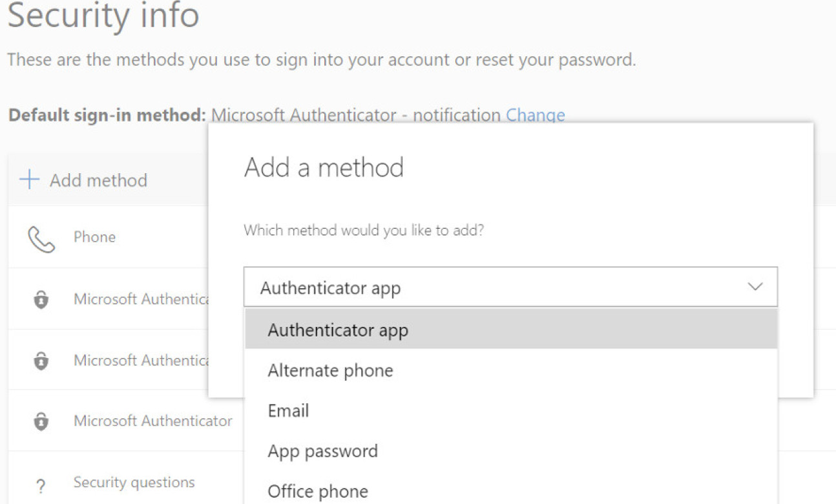Image resolution: width=836 pixels, height=504 pixels.
Task: Click the Security questions question mark icon
Action: [x=41, y=485]
